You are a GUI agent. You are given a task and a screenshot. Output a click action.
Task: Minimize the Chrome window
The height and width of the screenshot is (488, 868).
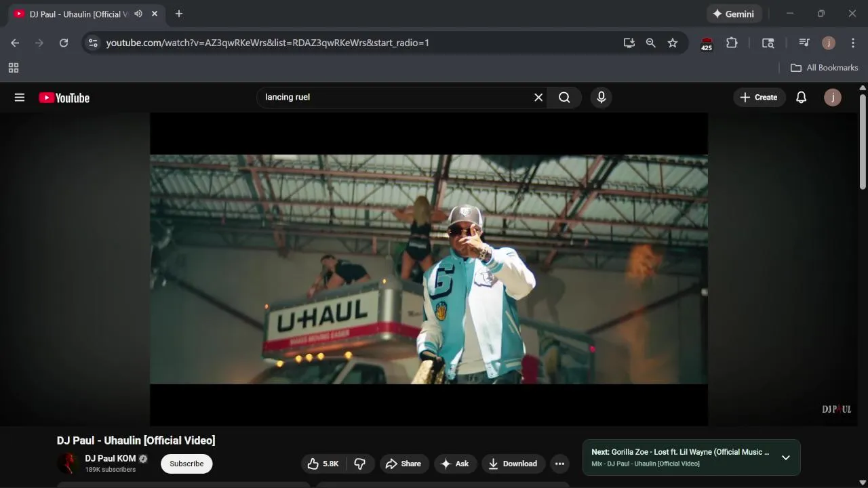coord(790,14)
